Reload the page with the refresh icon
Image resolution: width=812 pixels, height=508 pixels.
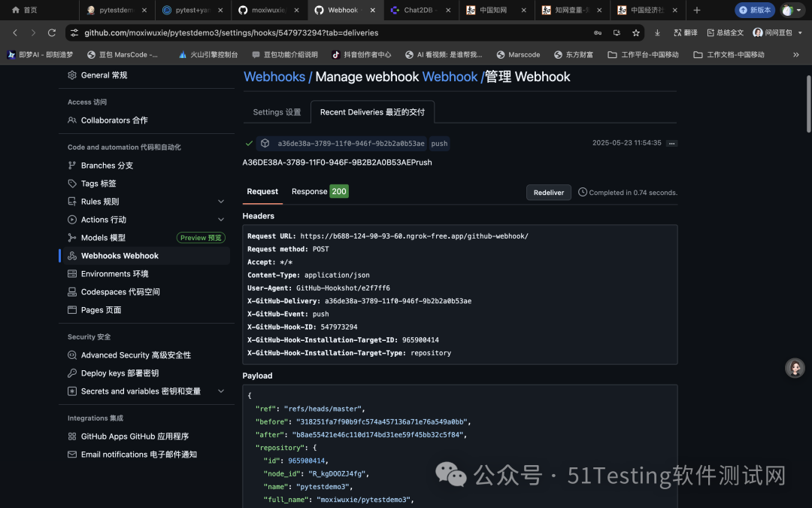[52, 32]
